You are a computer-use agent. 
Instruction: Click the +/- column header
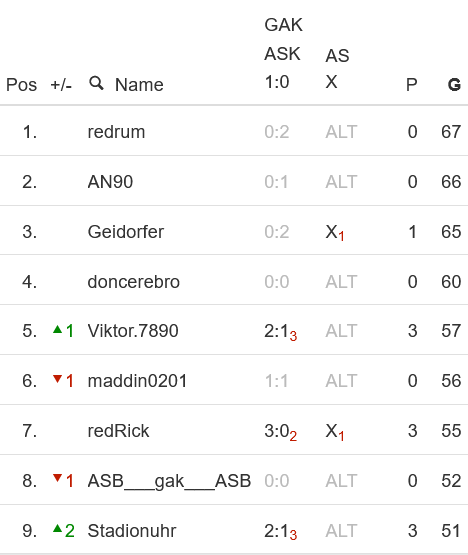61,85
